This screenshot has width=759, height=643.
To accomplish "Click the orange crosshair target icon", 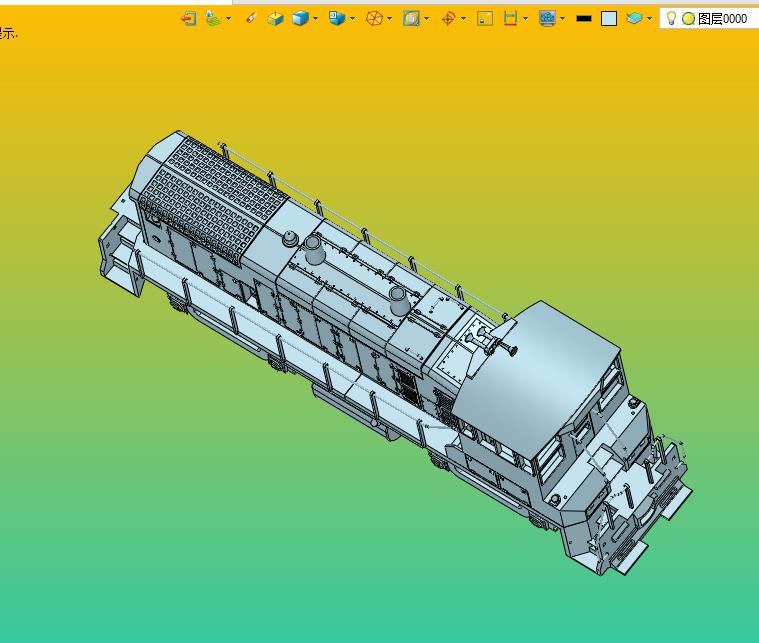I will point(448,18).
